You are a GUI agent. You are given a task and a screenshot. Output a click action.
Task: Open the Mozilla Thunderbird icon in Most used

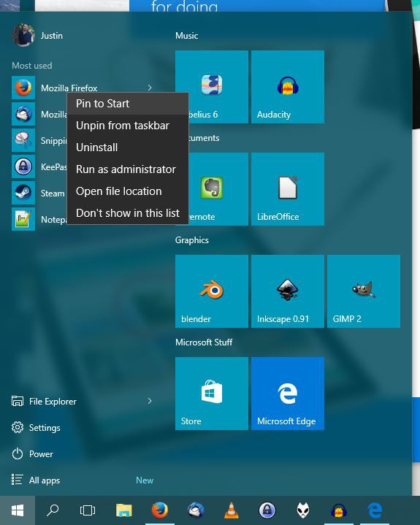(23, 114)
